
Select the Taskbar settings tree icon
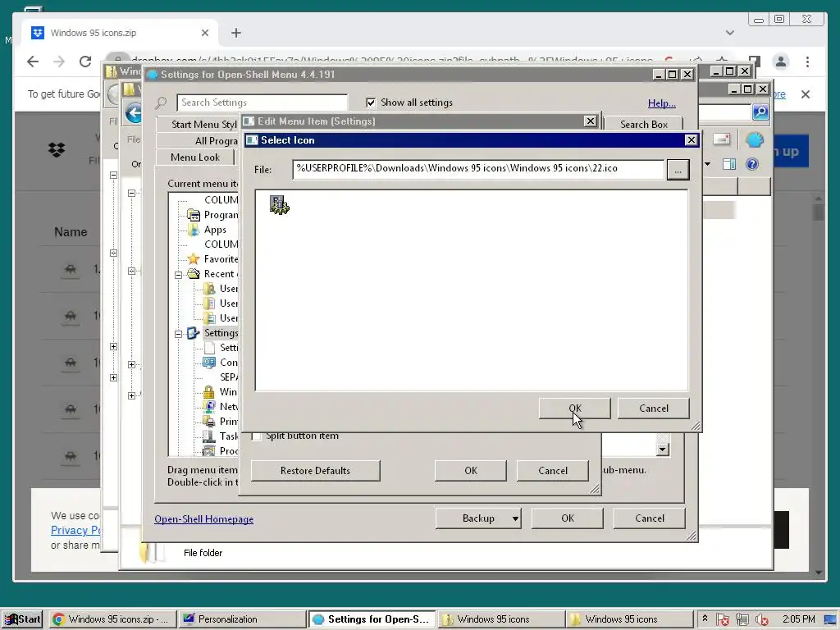pos(209,436)
